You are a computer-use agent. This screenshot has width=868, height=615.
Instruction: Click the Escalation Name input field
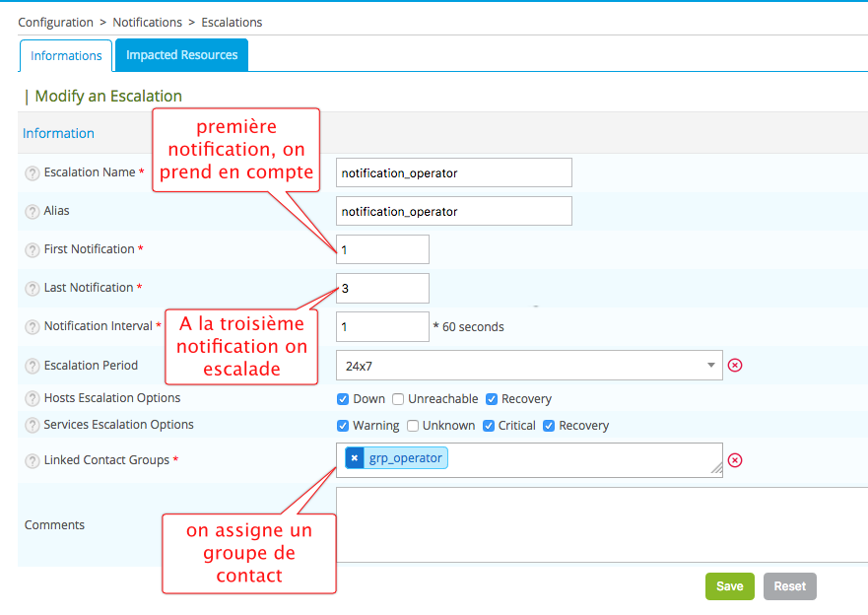(x=453, y=172)
